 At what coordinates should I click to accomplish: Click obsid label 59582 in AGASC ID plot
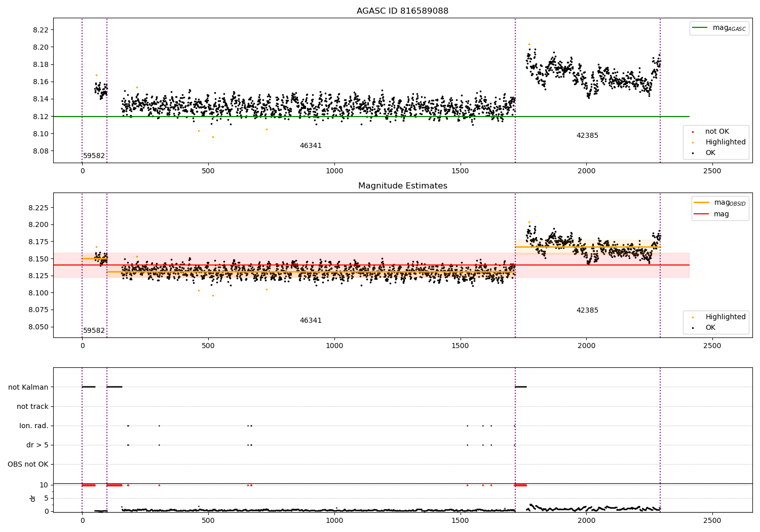point(94,156)
